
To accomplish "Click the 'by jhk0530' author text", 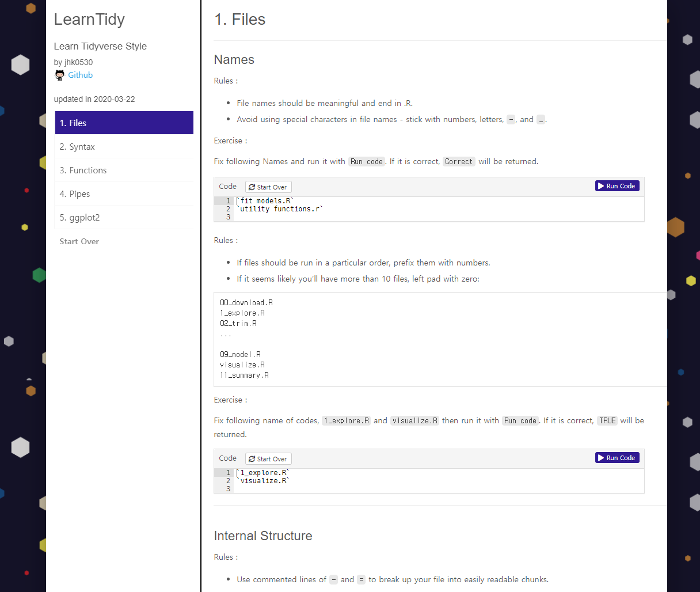I will tap(73, 62).
